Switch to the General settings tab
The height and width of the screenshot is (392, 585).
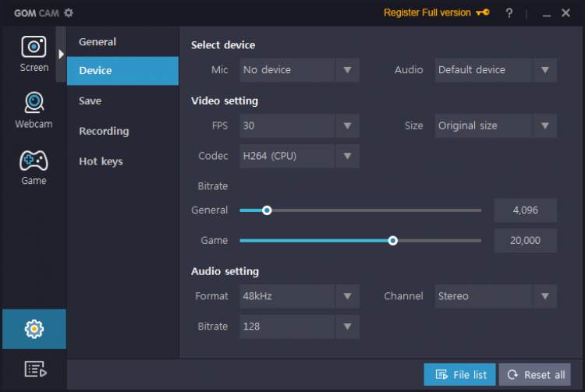97,42
